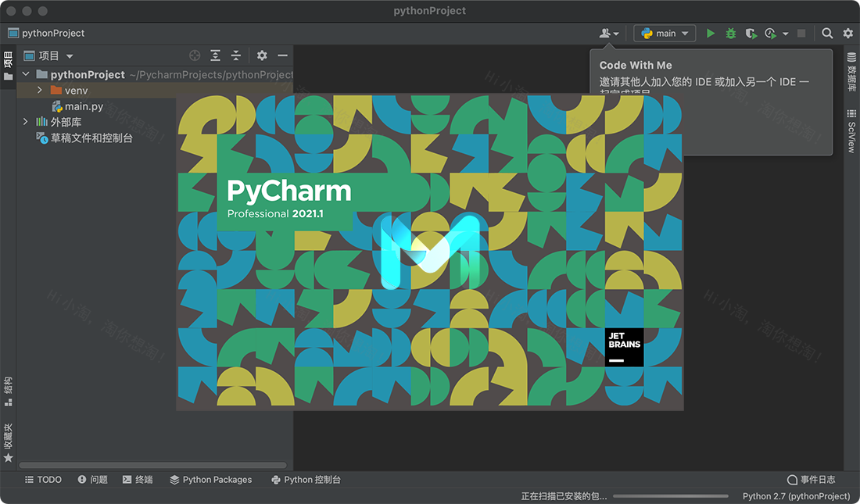This screenshot has width=860, height=504.
Task: Open the 终端 terminal tool window
Action: coord(138,479)
